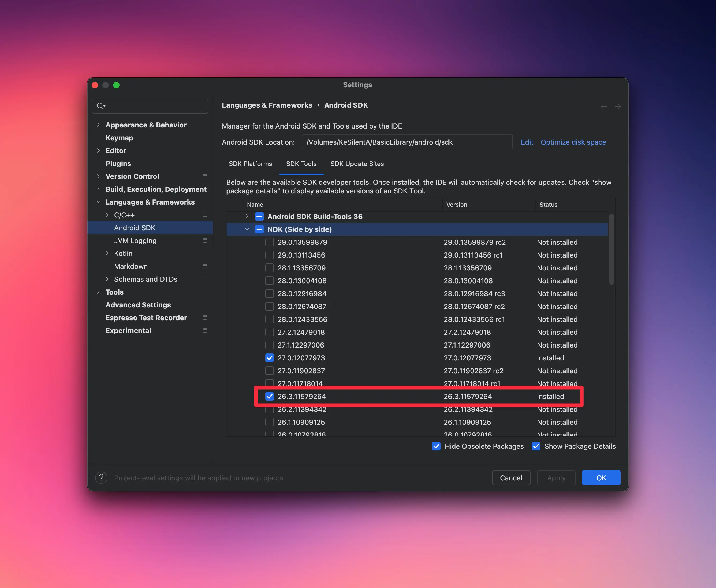Open Experimental settings page
Image resolution: width=716 pixels, height=588 pixels.
(x=128, y=331)
